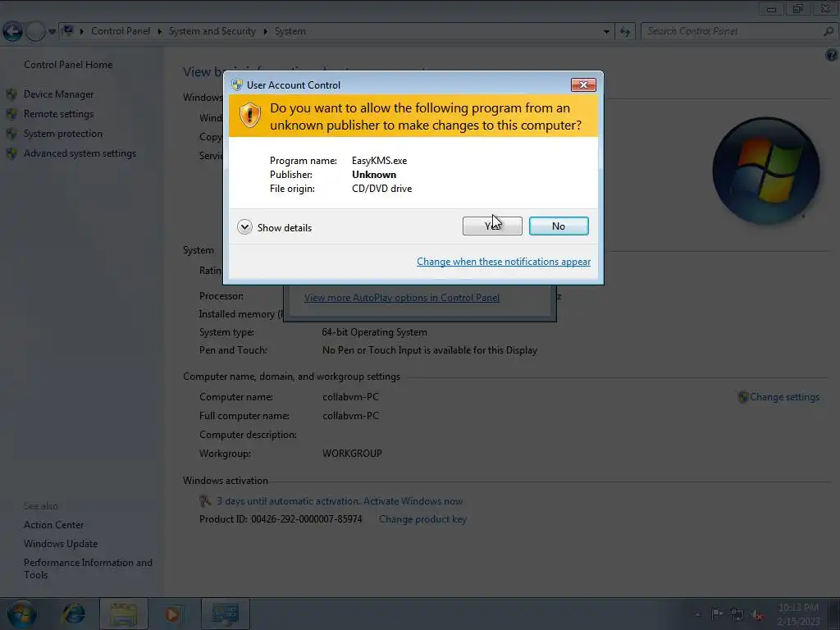Expand arrow after Control Panel breadcrumb
The height and width of the screenshot is (630, 840).
[160, 32]
